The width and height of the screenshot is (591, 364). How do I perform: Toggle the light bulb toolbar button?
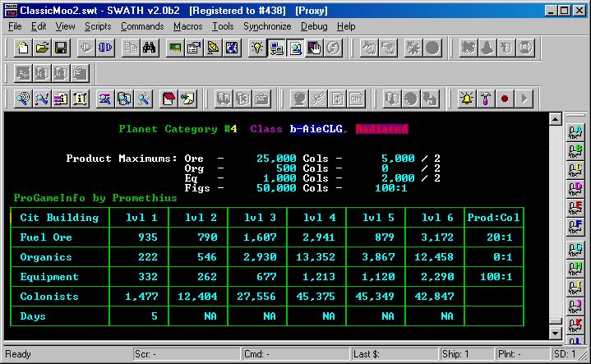256,48
